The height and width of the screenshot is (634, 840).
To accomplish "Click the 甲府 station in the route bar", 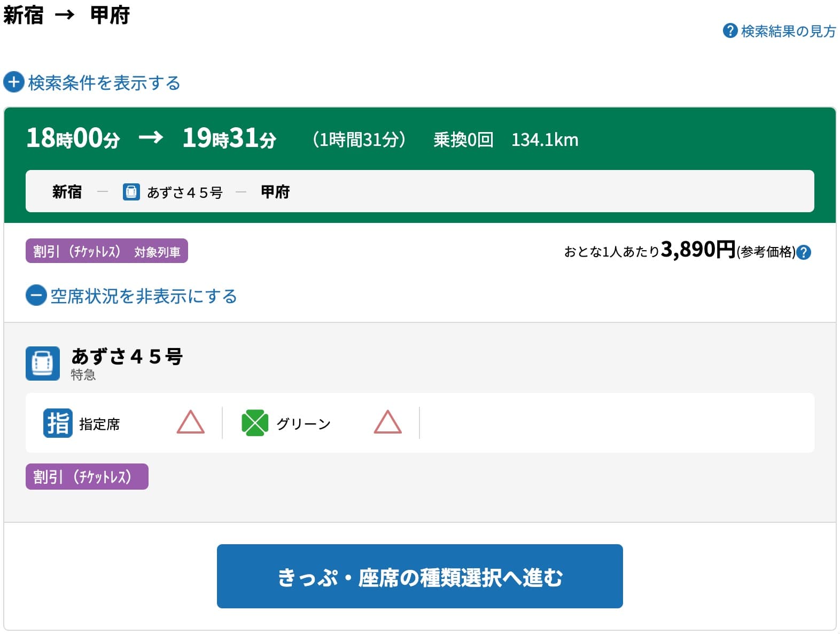I will [x=275, y=192].
